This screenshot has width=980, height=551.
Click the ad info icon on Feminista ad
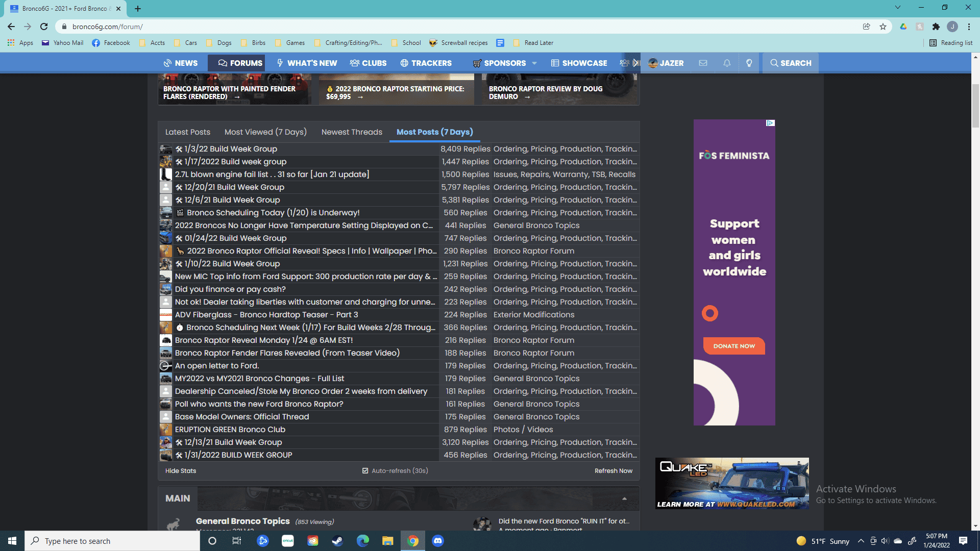[x=771, y=123]
